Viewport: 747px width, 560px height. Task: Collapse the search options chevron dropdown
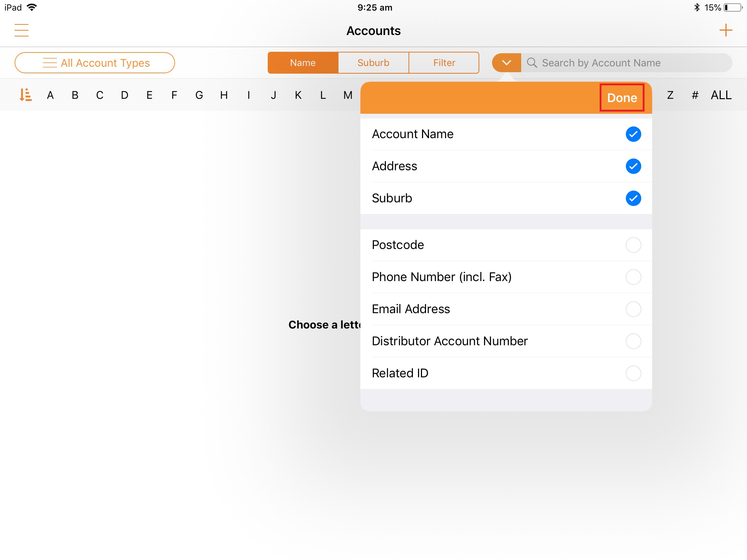pos(506,63)
